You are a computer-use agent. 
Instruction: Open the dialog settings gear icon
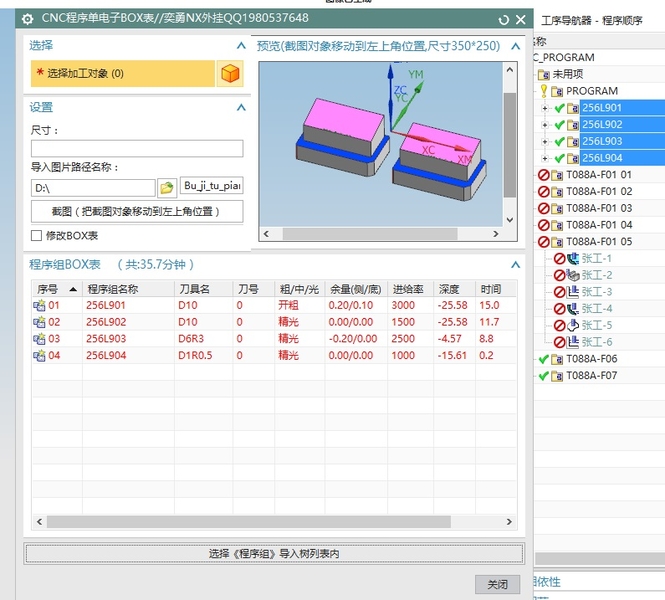point(28,19)
